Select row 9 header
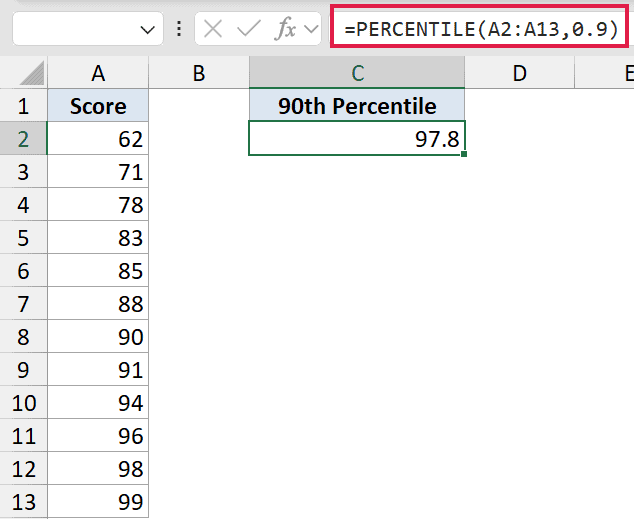 [x=23, y=370]
